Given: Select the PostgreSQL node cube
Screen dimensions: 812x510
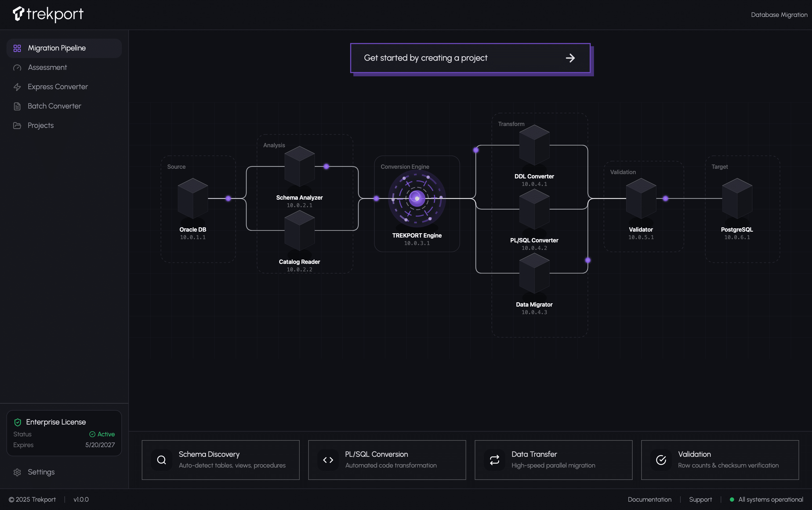Looking at the screenshot, I should 737,198.
